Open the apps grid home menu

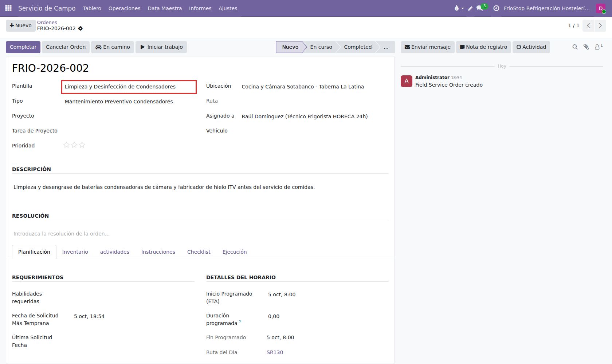click(x=8, y=8)
